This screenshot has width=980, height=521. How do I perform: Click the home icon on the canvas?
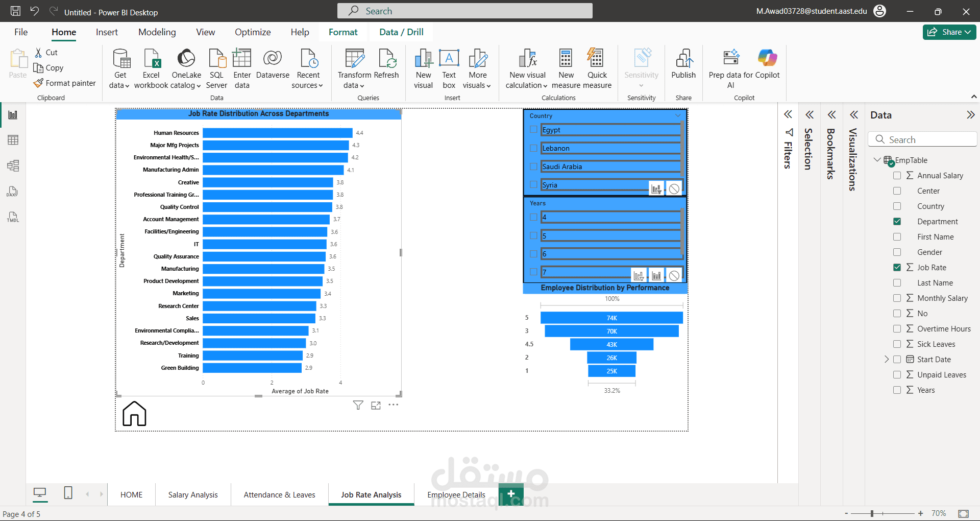134,413
